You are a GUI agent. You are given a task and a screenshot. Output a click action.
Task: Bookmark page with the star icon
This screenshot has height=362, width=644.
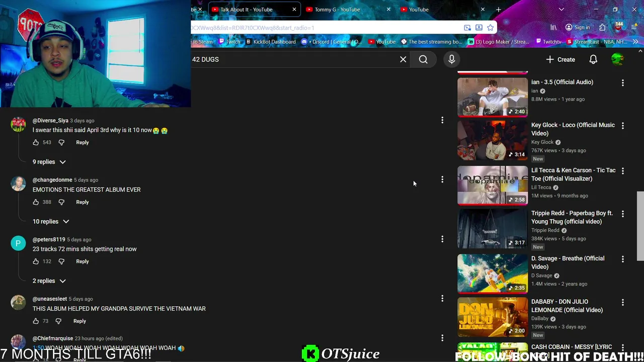490,28
